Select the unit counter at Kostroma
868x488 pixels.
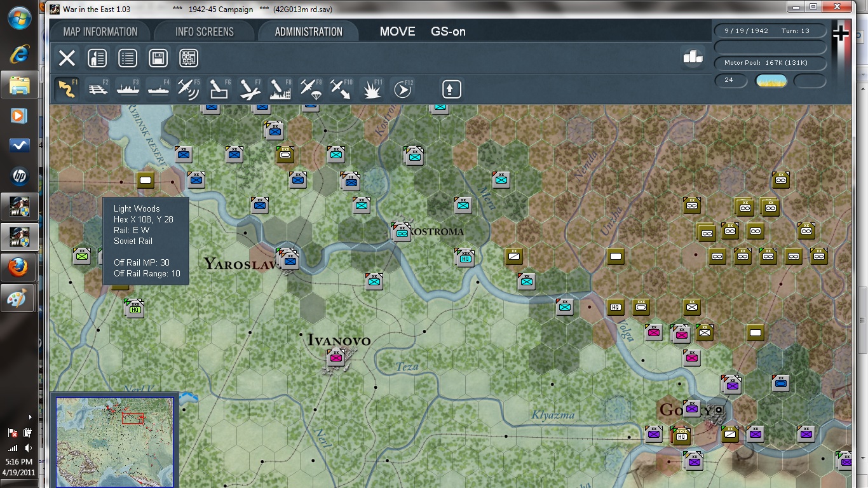[x=401, y=232]
